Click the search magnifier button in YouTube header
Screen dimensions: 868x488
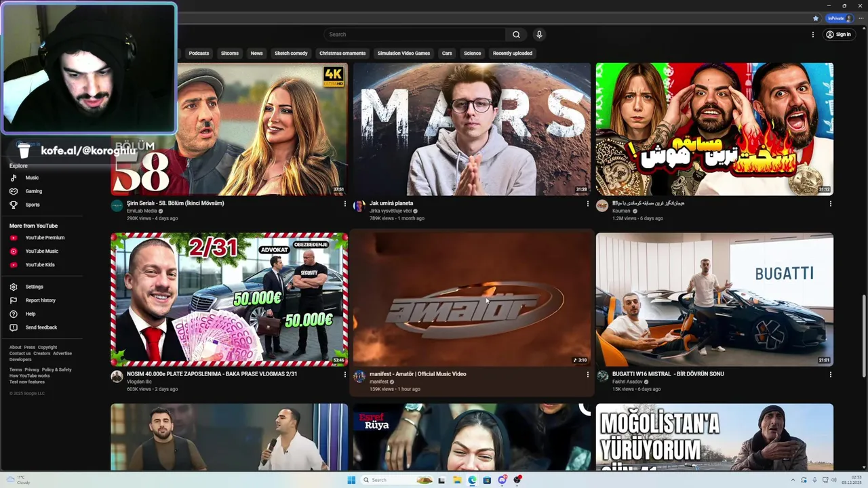pos(516,35)
